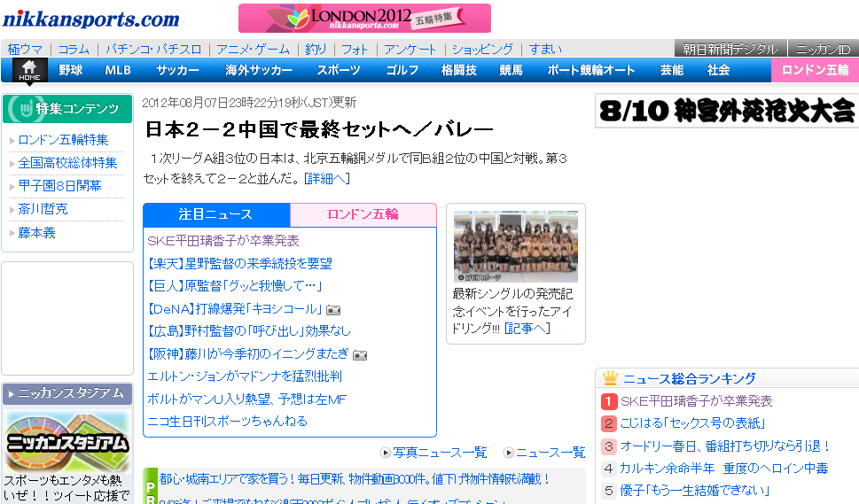Open the 釣り top link
This screenshot has width=859, height=504.
tap(316, 50)
